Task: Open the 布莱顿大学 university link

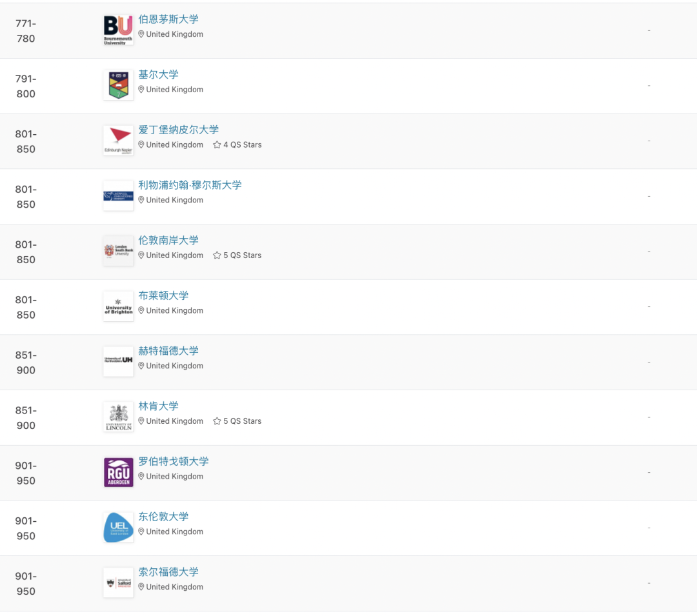Action: tap(163, 295)
